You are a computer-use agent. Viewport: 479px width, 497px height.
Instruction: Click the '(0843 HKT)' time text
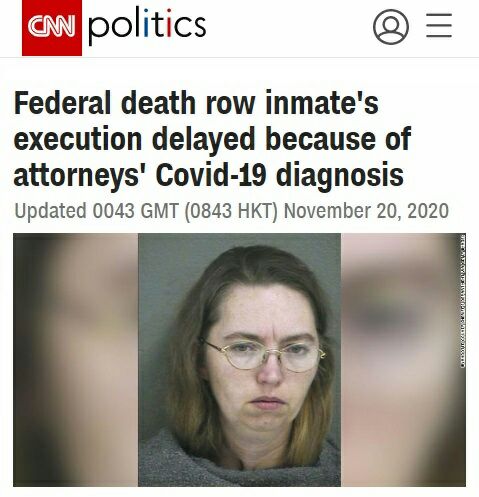231,211
